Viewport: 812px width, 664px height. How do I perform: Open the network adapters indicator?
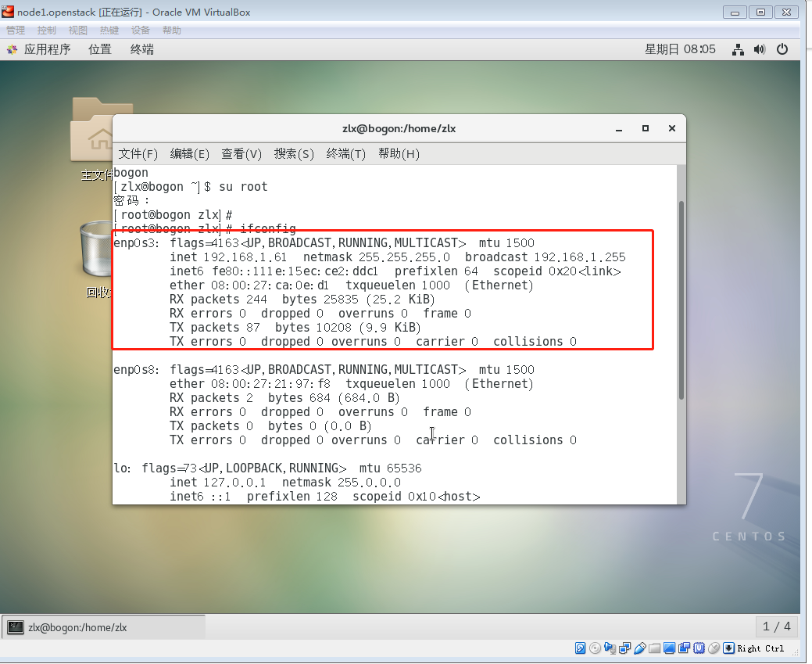625,648
